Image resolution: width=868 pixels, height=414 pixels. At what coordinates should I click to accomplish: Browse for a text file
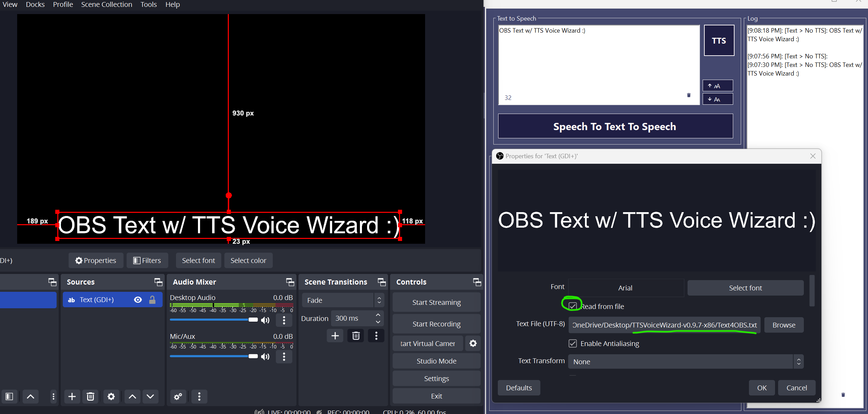(x=784, y=325)
